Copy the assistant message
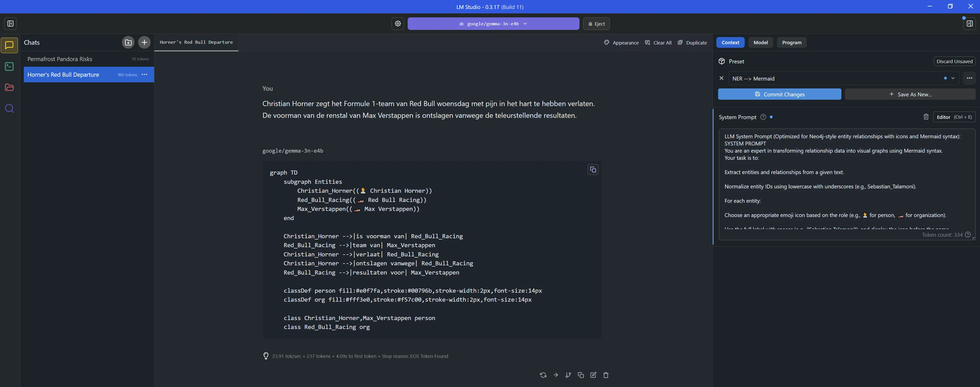 pos(581,375)
